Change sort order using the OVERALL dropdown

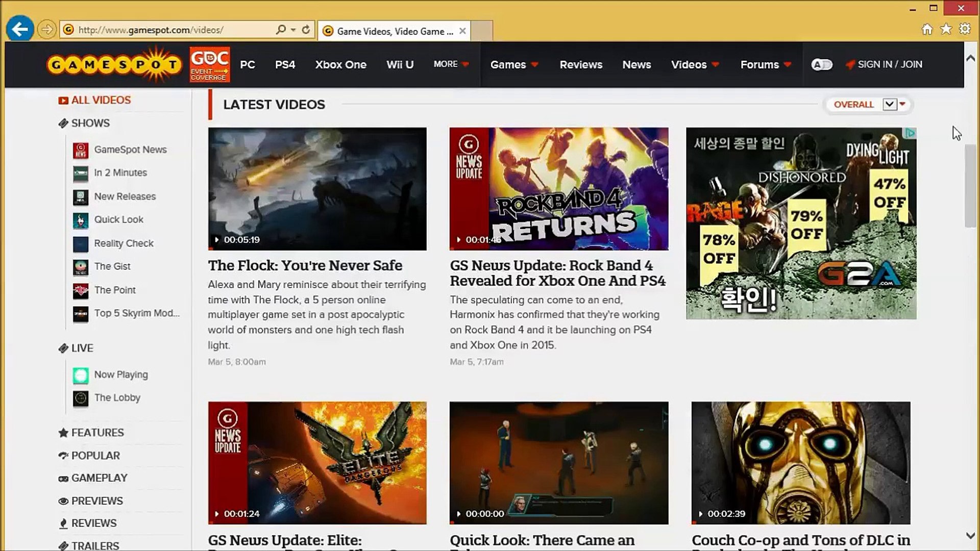pyautogui.click(x=868, y=104)
